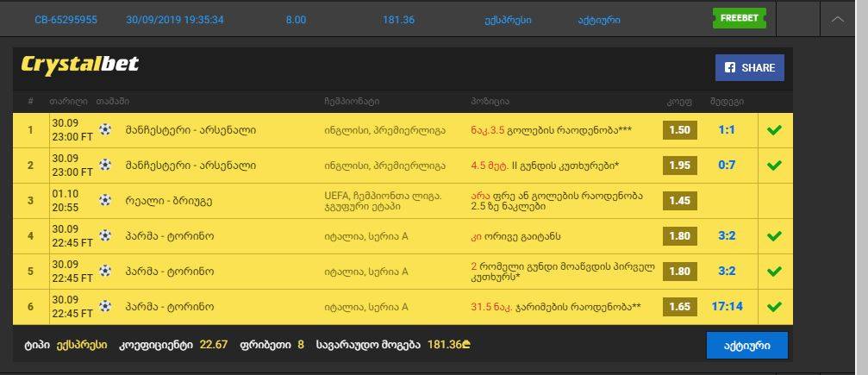Click green checkmark next to 0:7 result

click(774, 165)
